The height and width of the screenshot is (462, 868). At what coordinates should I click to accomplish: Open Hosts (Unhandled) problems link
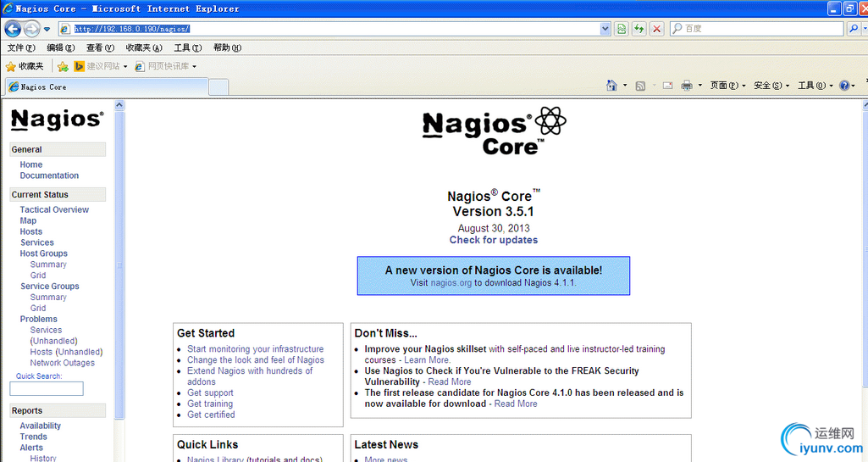point(66,353)
